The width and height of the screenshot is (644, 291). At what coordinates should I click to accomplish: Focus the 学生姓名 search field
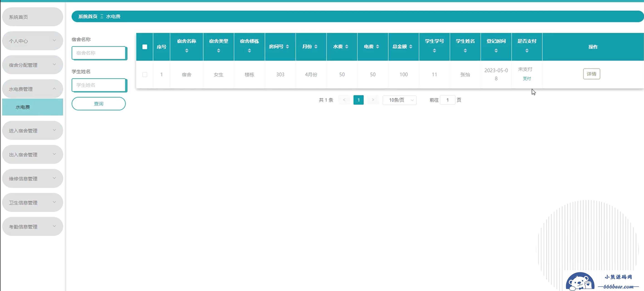coord(99,85)
